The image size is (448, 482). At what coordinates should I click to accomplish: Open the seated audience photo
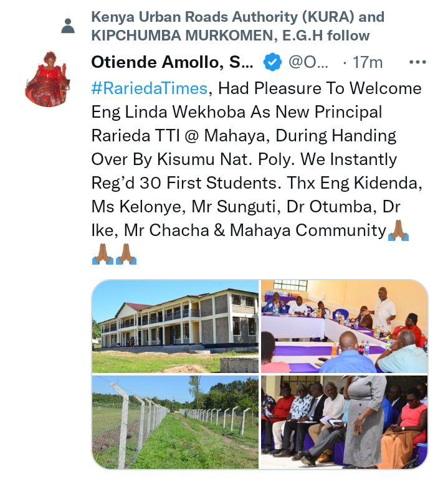345,422
